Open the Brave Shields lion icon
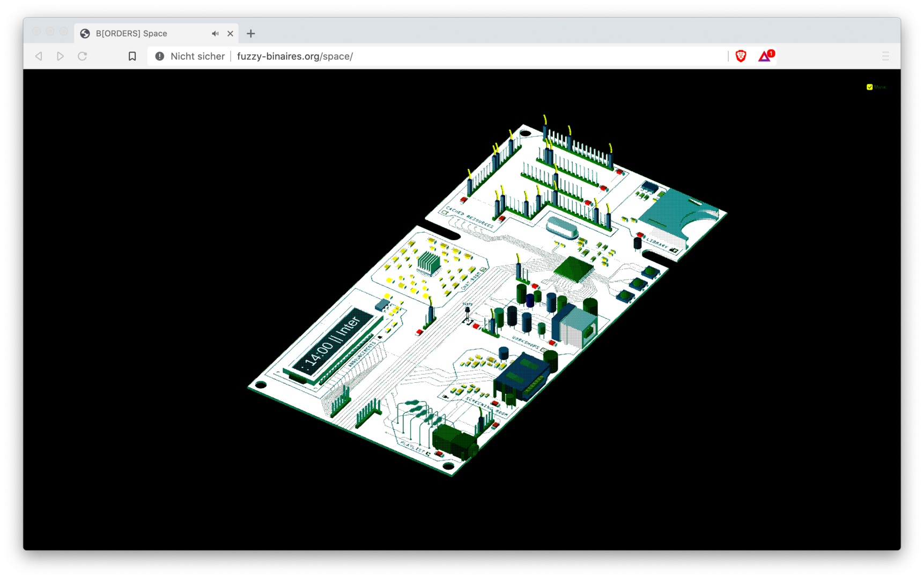 (x=741, y=56)
